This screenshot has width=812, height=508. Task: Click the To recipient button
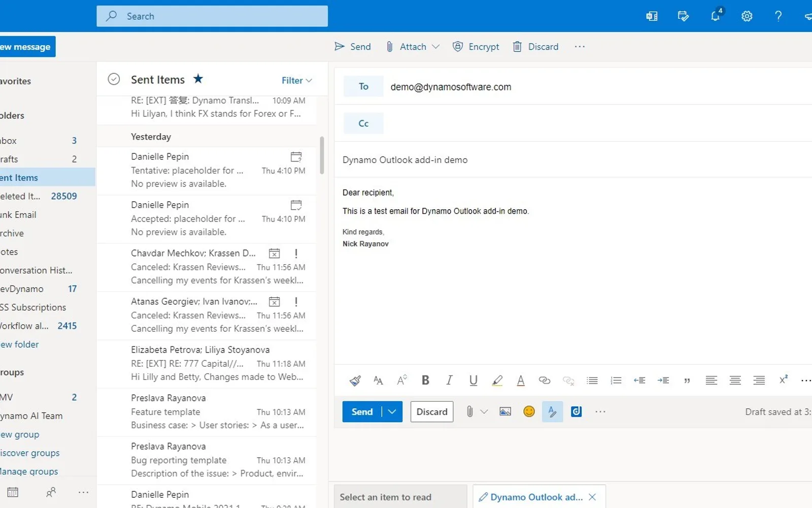(x=363, y=86)
